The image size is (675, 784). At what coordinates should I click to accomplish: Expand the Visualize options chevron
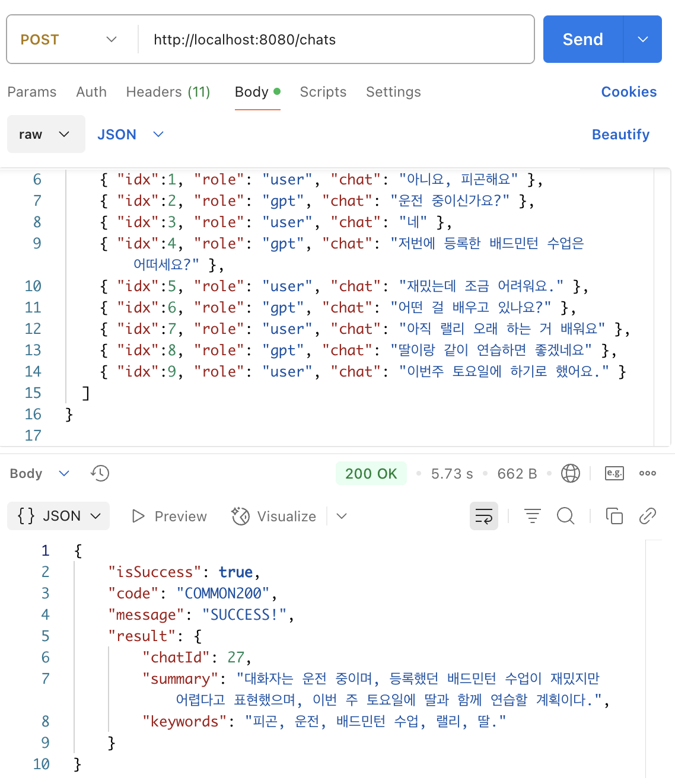342,516
